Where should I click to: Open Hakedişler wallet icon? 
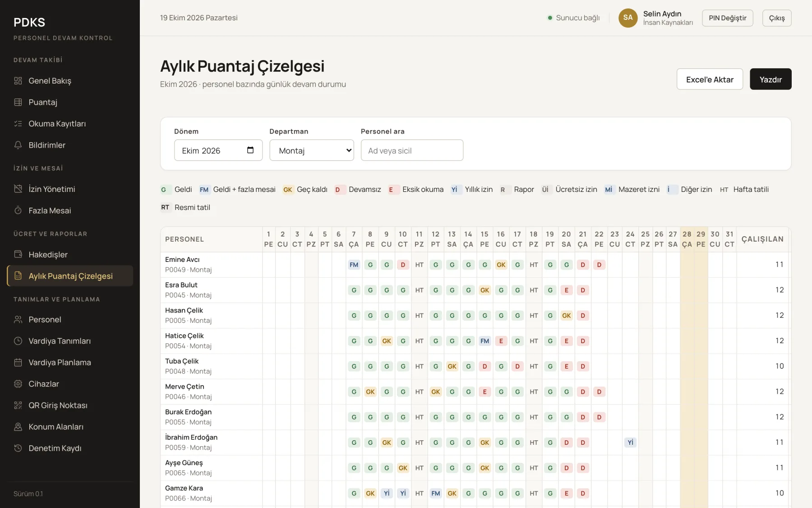tap(18, 254)
